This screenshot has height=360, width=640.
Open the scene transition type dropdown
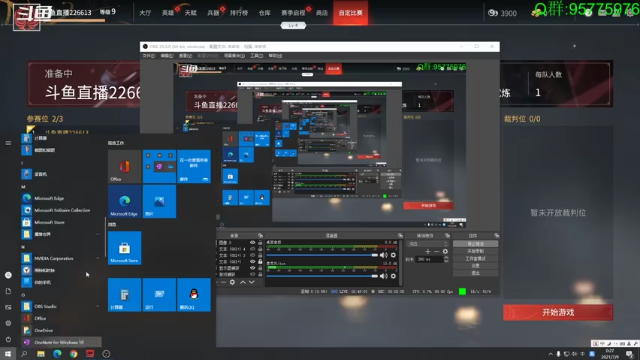427,244
